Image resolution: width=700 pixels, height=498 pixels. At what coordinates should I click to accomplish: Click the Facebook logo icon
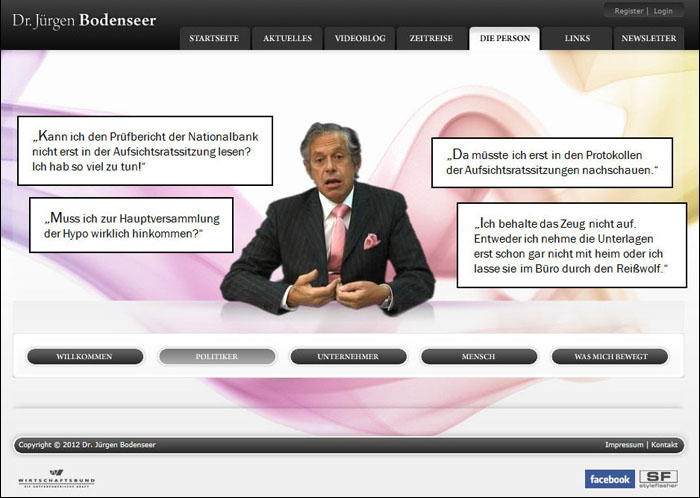[610, 479]
